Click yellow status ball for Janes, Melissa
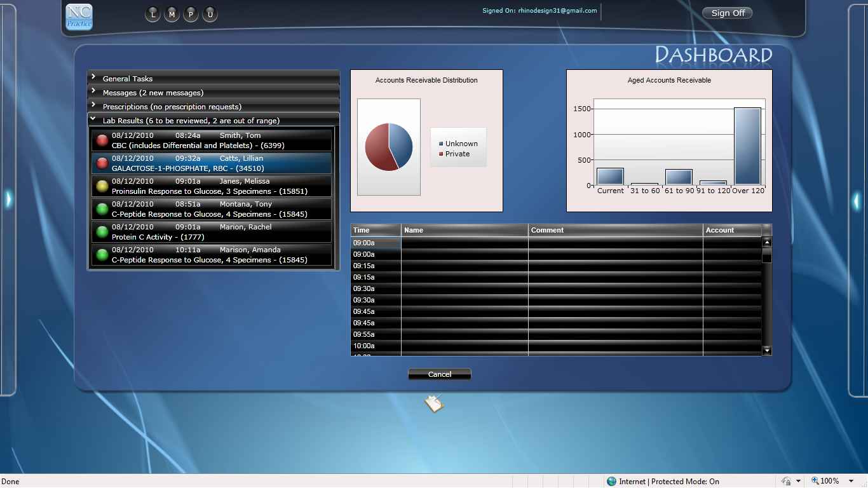868x488 pixels. (x=102, y=186)
